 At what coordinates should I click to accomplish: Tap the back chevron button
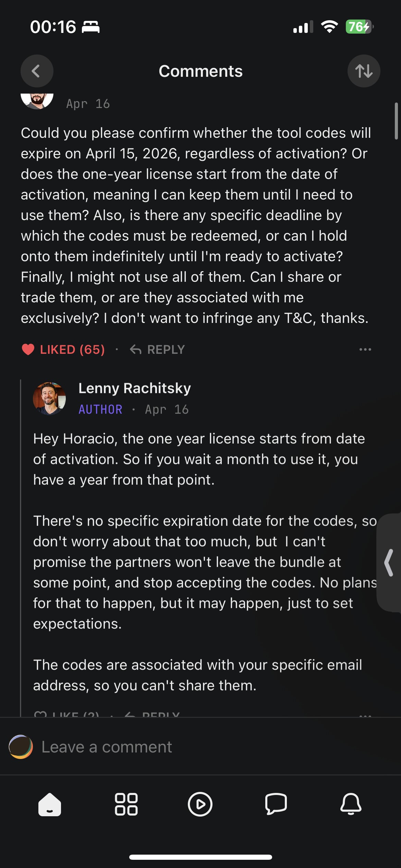37,71
